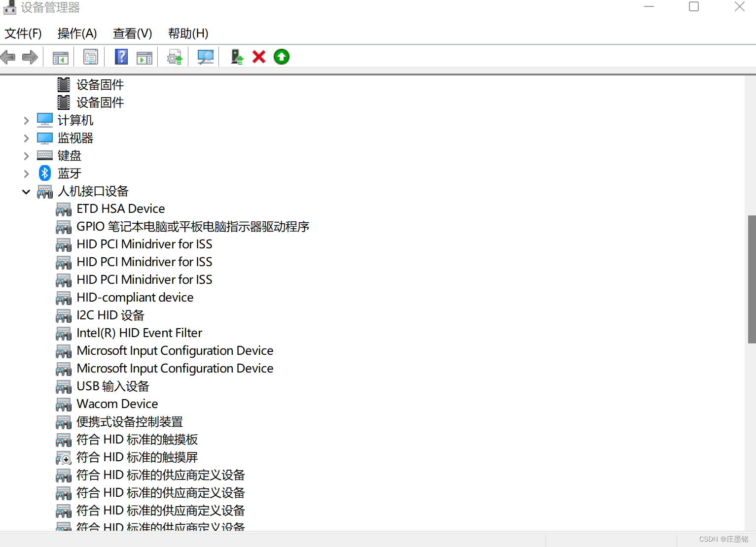Click the keyboard category icon

pyautogui.click(x=45, y=156)
